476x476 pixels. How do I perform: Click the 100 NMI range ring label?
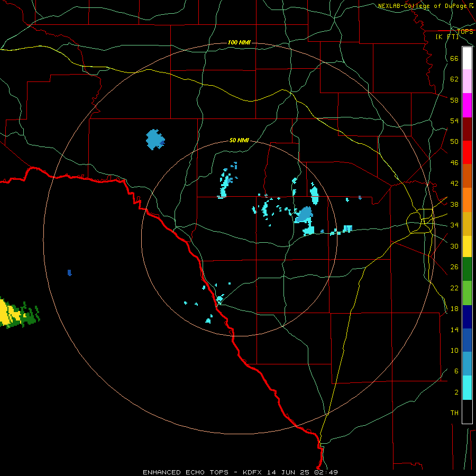coord(239,42)
